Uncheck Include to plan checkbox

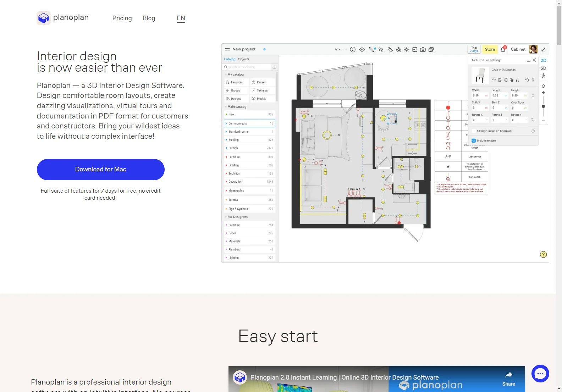[x=474, y=141]
